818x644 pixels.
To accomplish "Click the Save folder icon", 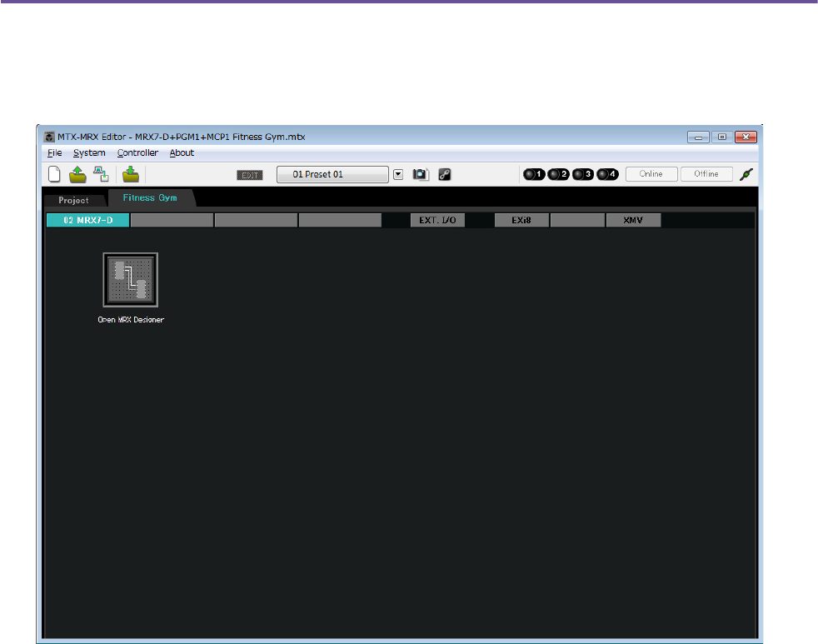I will coord(131,174).
